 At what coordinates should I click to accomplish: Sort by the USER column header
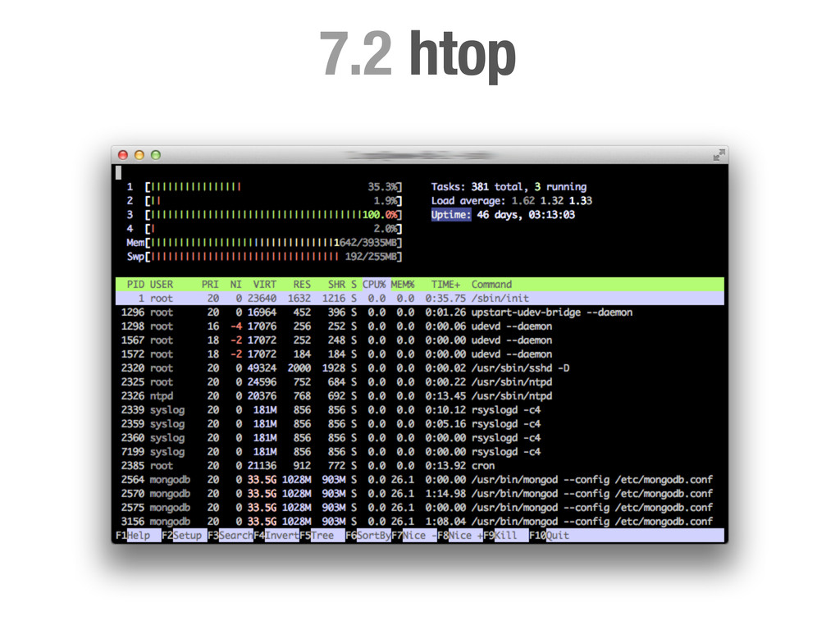(162, 285)
